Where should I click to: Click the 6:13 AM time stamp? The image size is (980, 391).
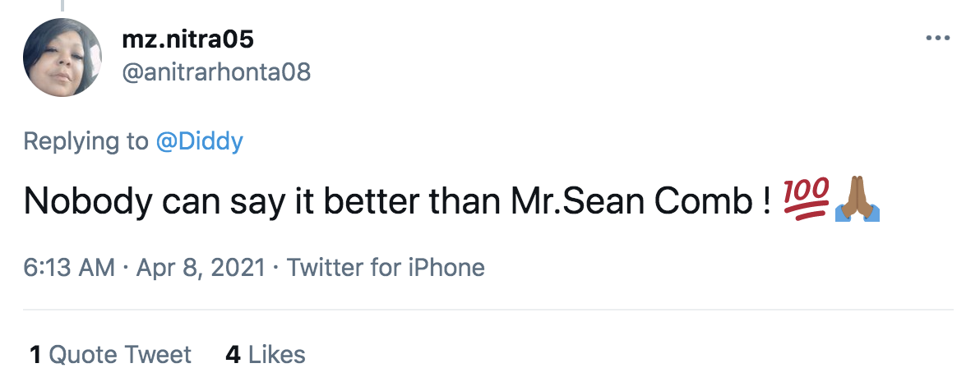click(x=69, y=267)
